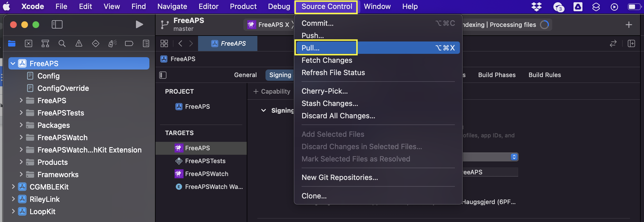The height and width of the screenshot is (222, 644).
Task: Add an editor on the right icon
Action: 631,43
